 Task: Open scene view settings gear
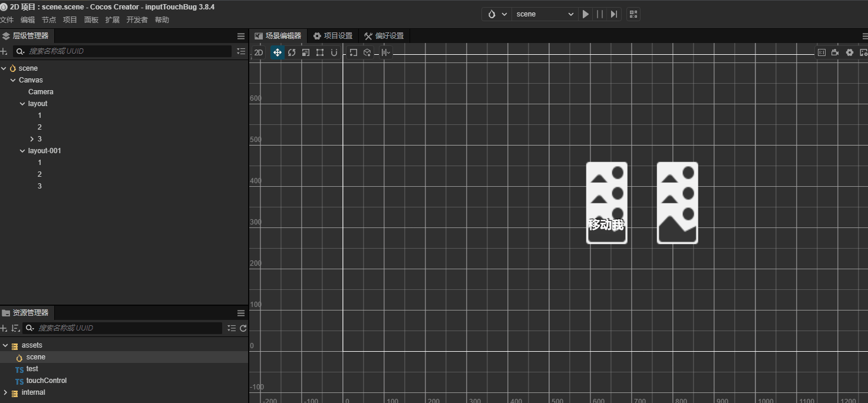pyautogui.click(x=849, y=52)
